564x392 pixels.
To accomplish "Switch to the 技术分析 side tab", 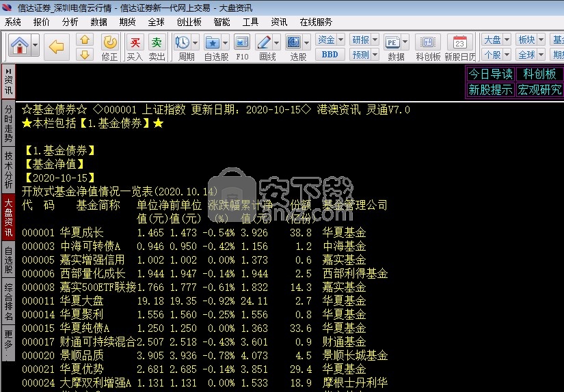I will pos(9,170).
